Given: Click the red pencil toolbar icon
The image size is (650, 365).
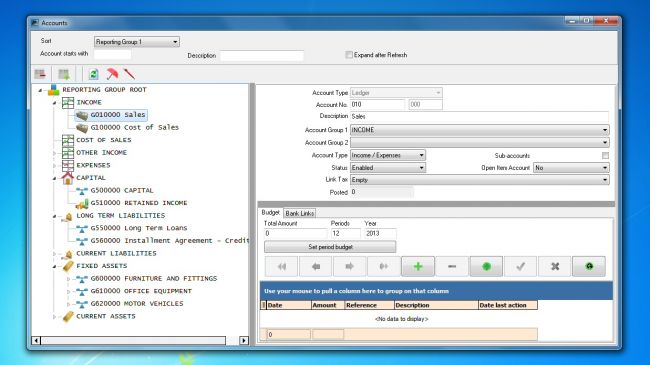Looking at the screenshot, I should 129,74.
